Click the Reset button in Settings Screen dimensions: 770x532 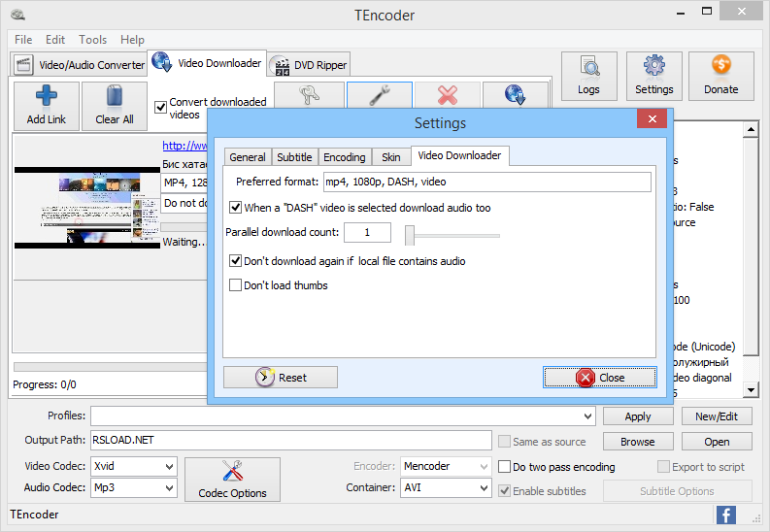(281, 378)
